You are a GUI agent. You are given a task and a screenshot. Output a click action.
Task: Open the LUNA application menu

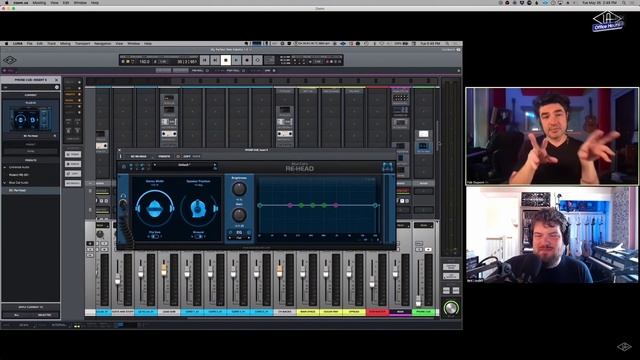point(18,43)
